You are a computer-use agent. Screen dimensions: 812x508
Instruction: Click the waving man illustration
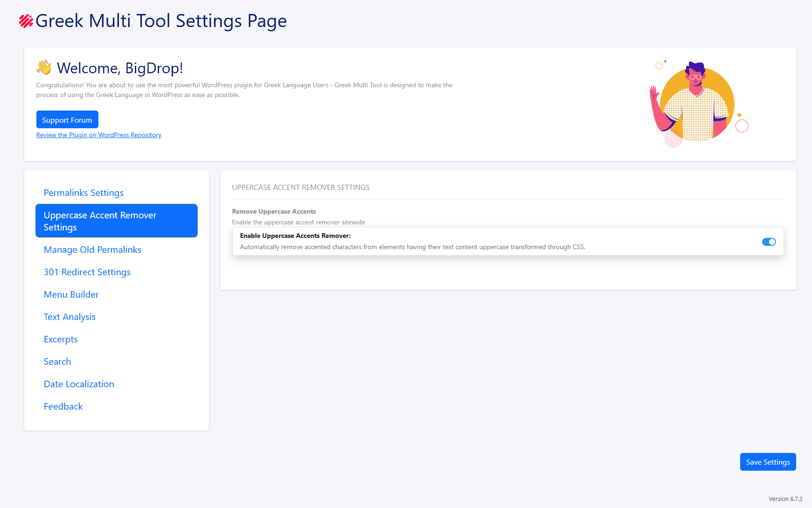697,104
